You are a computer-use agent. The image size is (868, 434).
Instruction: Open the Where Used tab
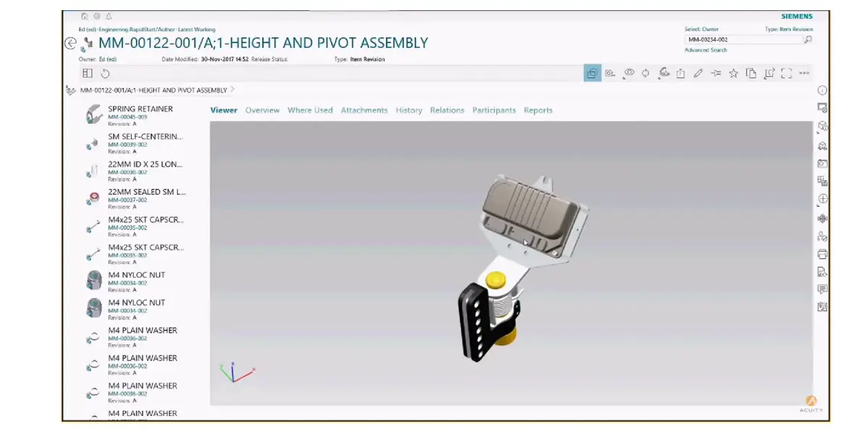point(310,111)
